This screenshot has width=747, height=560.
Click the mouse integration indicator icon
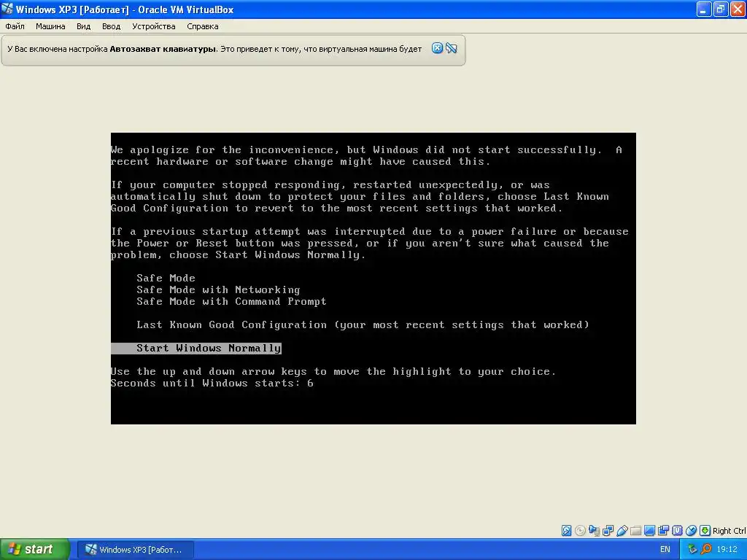691,531
